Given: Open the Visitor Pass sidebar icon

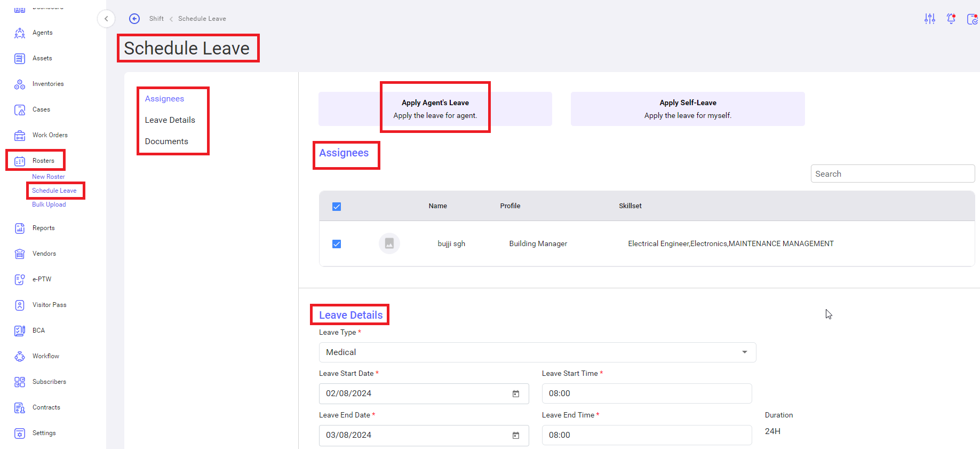Looking at the screenshot, I should pos(20,305).
